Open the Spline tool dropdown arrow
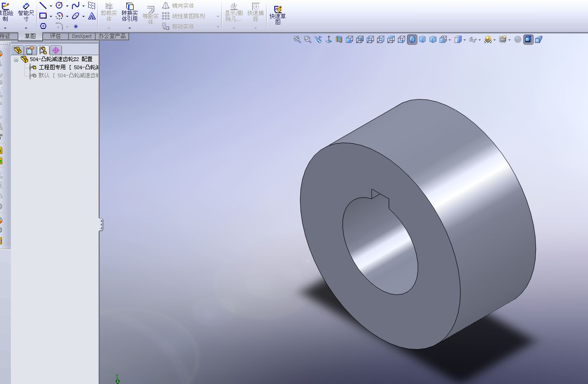The height and width of the screenshot is (384, 588). tap(83, 6)
